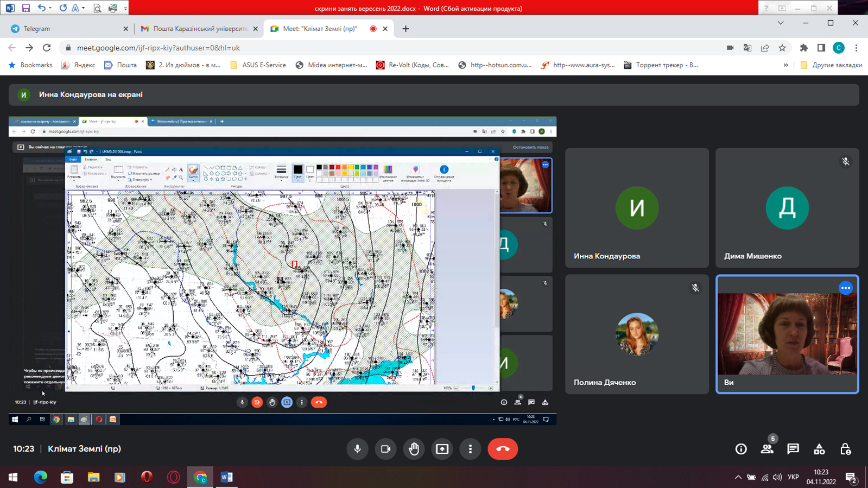Leave the call with red button
Image resolution: width=868 pixels, height=488 pixels.
point(503,449)
